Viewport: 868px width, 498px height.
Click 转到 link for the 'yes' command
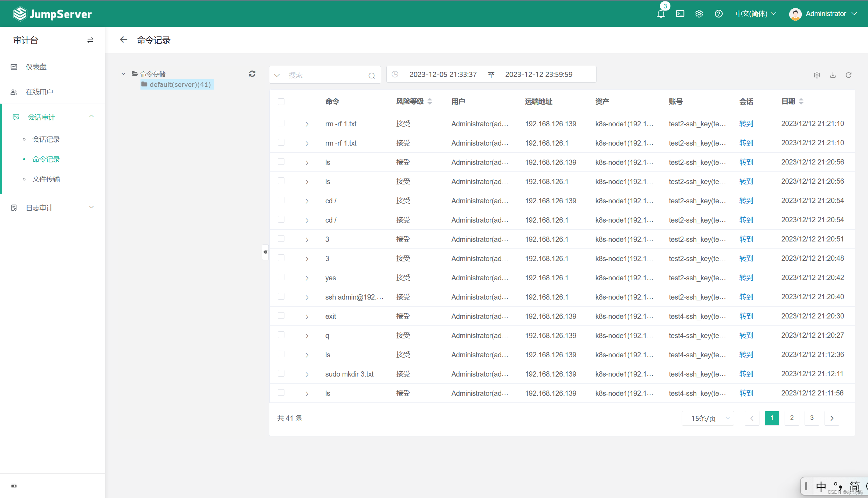tap(746, 278)
